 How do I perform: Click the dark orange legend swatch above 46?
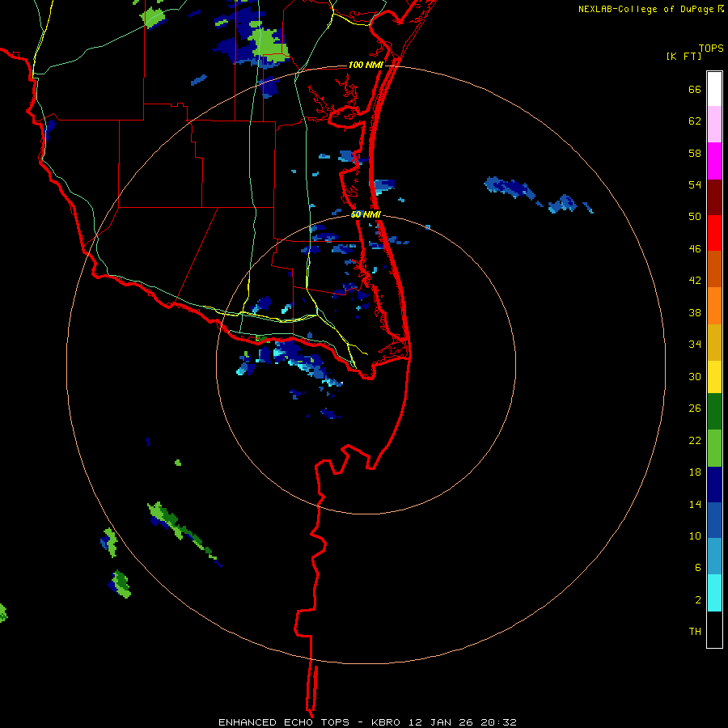pos(714,269)
